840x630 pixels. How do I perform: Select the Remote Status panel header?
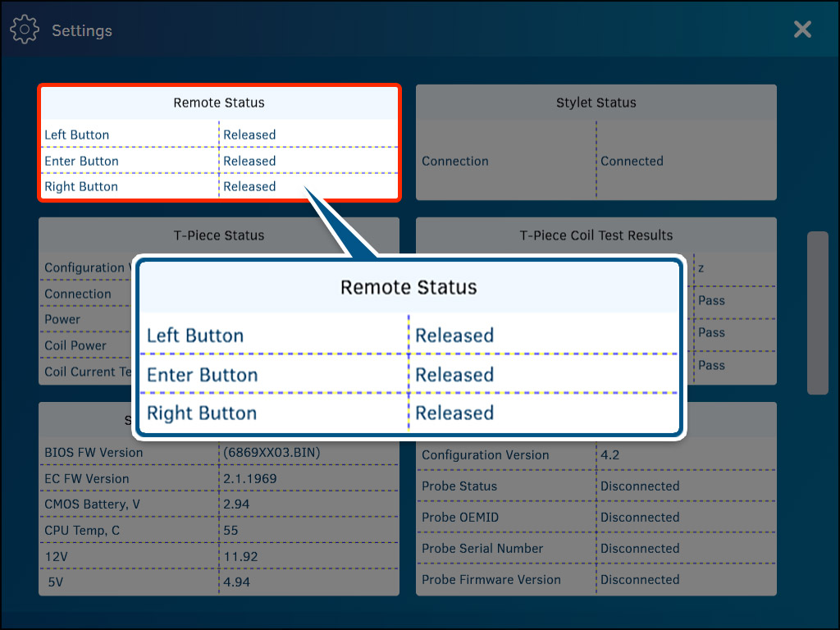[219, 103]
